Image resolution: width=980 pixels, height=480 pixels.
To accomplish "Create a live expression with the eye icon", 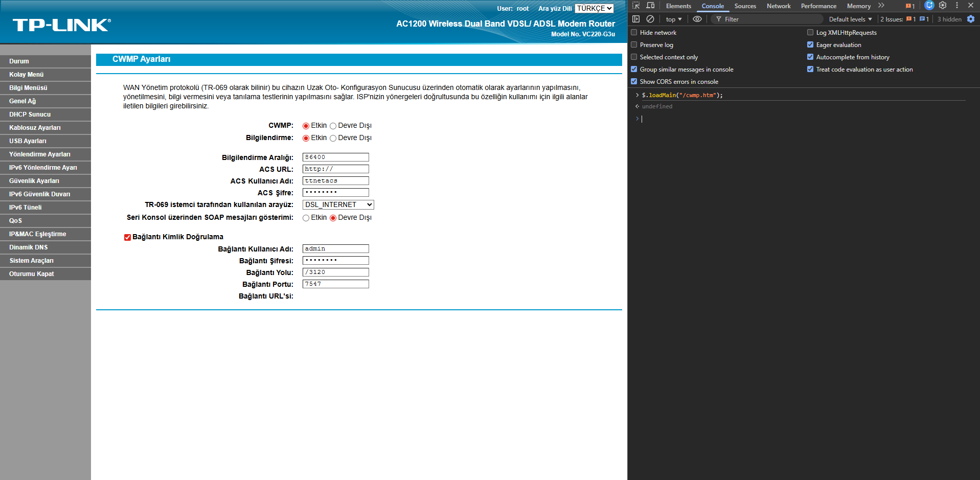I will 697,19.
